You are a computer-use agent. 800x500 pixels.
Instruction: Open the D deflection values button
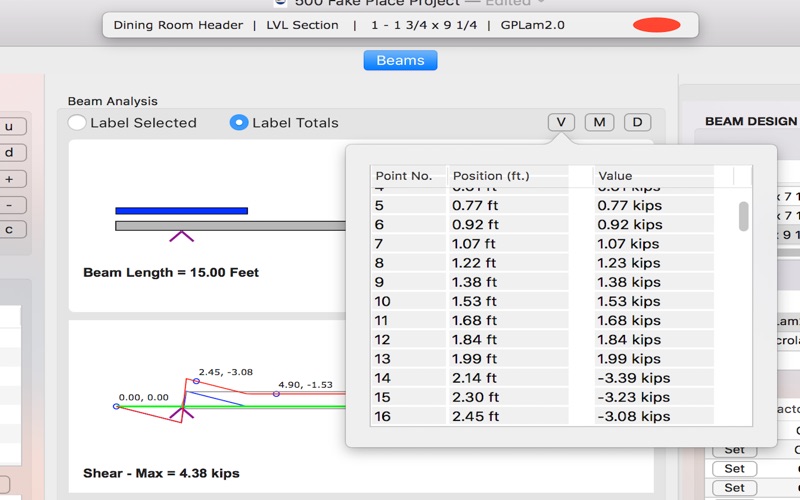[637, 122]
